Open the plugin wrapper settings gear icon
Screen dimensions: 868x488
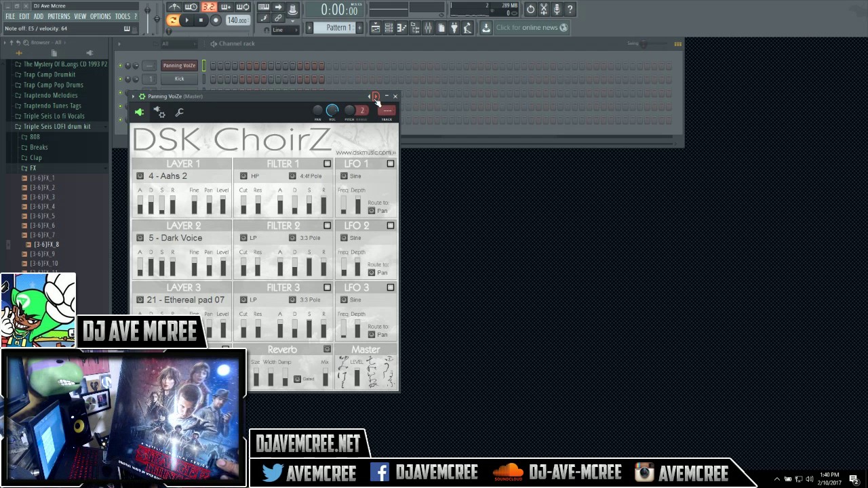[x=159, y=113]
